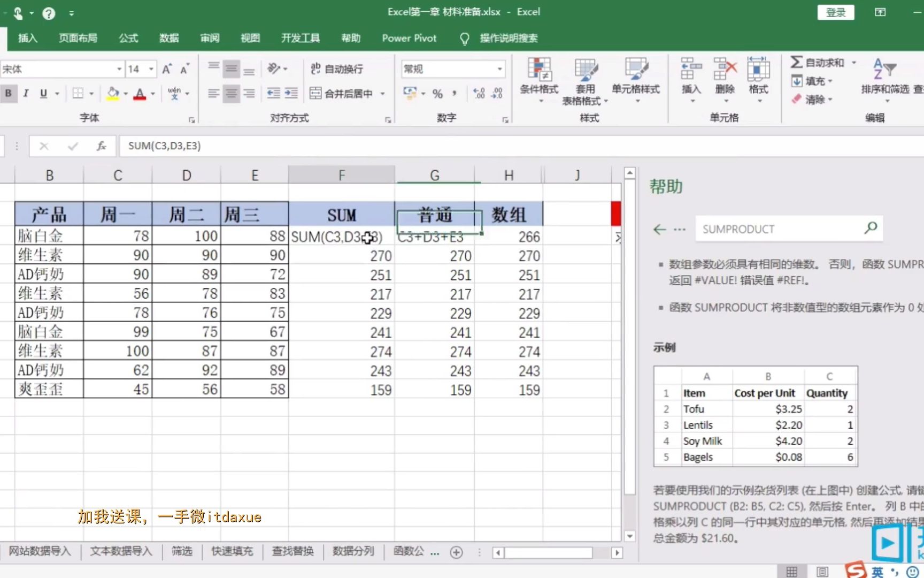Toggle Italic formatting

coord(25,93)
